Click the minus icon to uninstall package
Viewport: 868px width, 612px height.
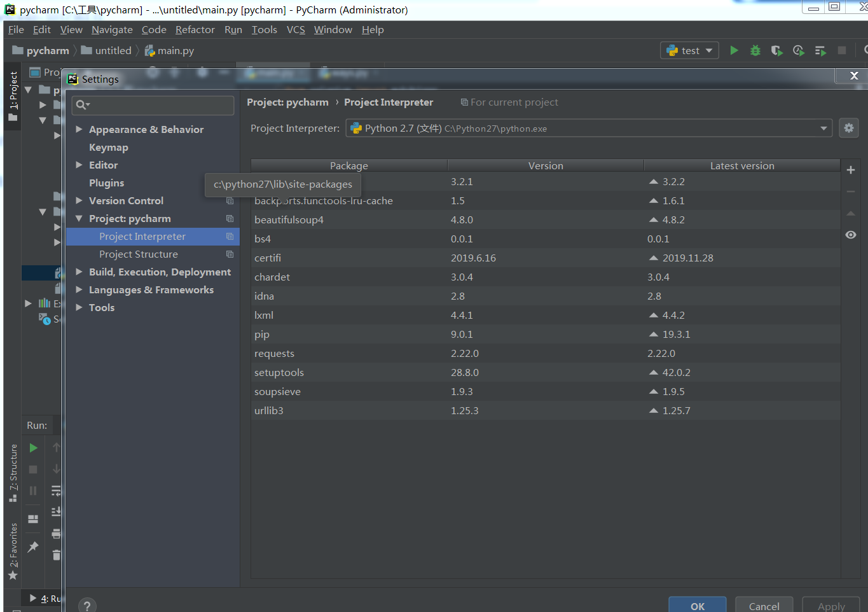(851, 191)
